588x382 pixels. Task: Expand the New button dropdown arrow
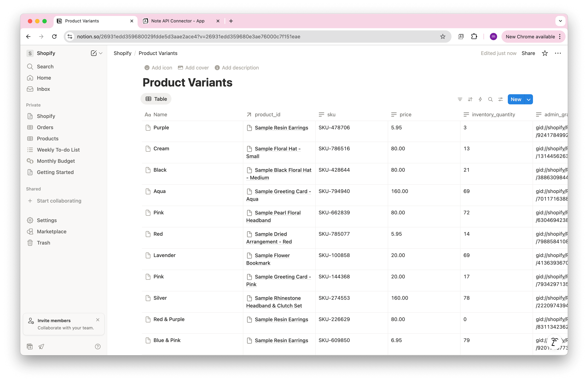click(x=528, y=99)
